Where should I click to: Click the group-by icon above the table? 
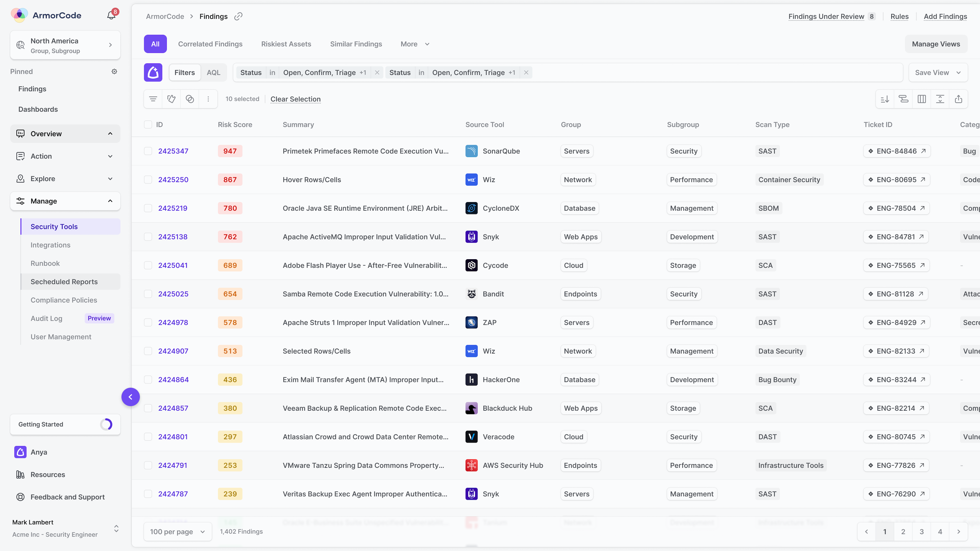pos(903,99)
